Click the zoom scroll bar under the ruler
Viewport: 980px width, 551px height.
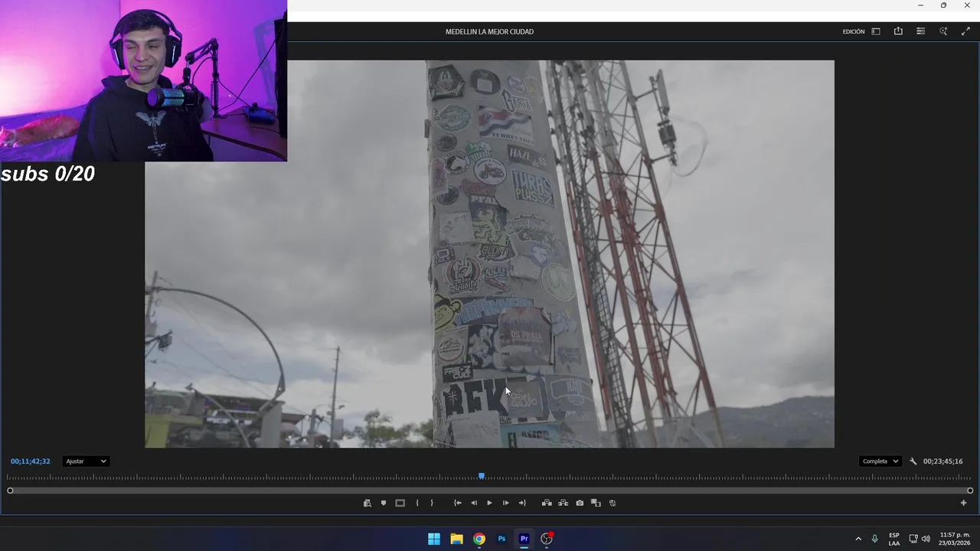click(490, 491)
